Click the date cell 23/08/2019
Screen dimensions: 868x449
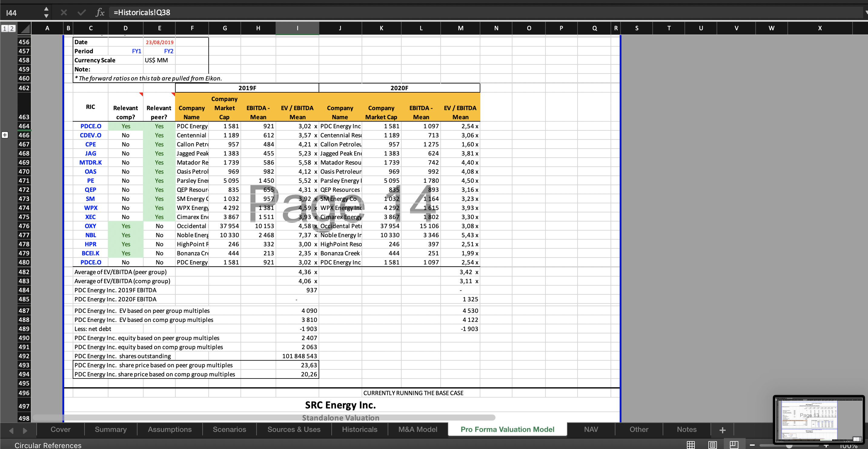pos(159,42)
